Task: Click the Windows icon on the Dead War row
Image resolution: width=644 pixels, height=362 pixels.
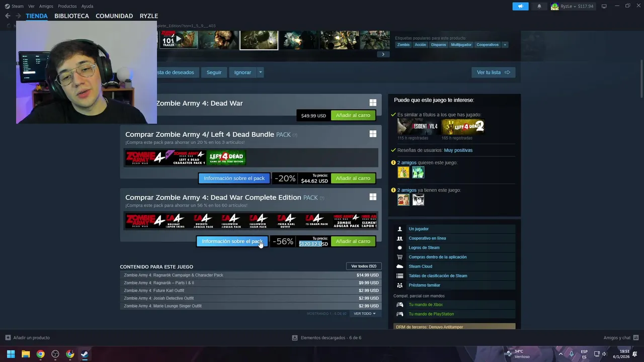Action: point(373,103)
